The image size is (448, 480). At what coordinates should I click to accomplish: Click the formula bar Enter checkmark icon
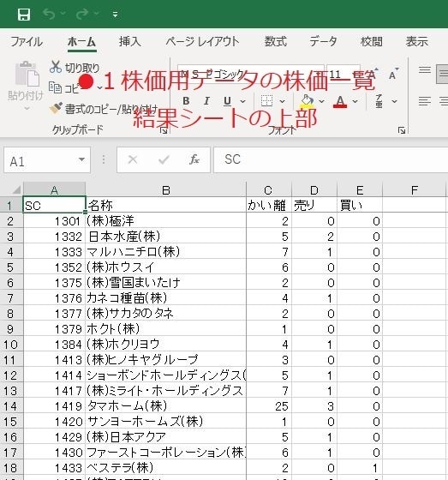pos(164,159)
